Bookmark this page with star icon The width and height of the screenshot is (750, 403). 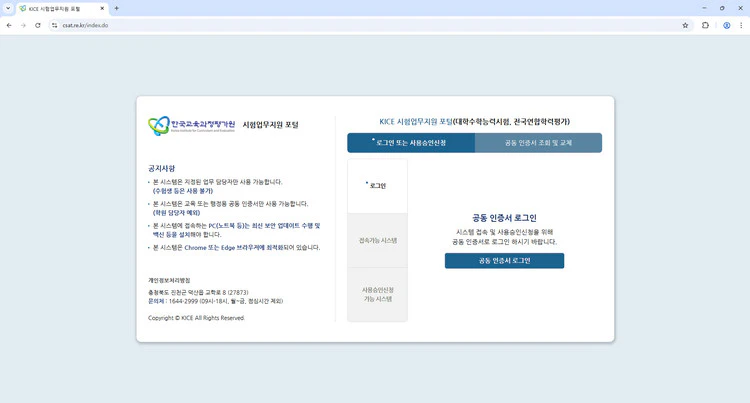pos(685,25)
